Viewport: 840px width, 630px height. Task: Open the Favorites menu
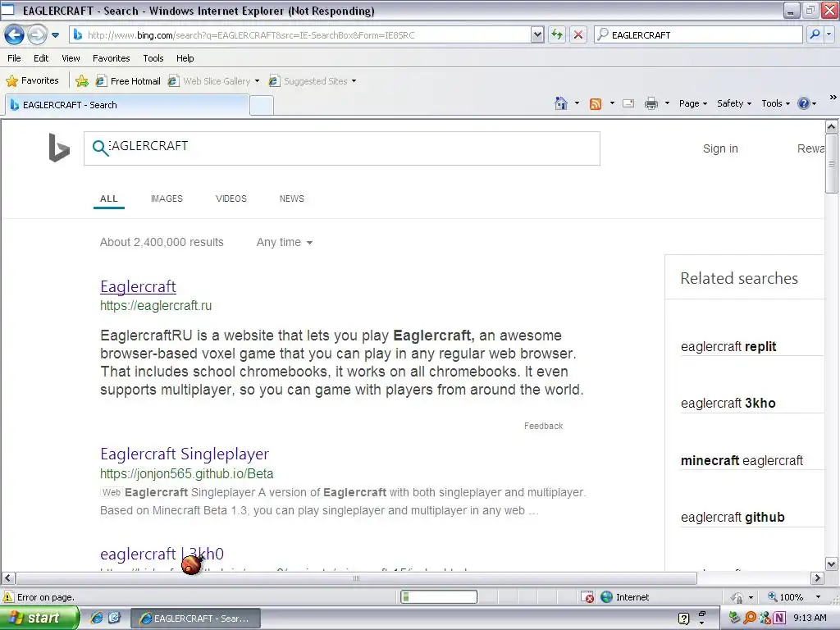point(111,58)
